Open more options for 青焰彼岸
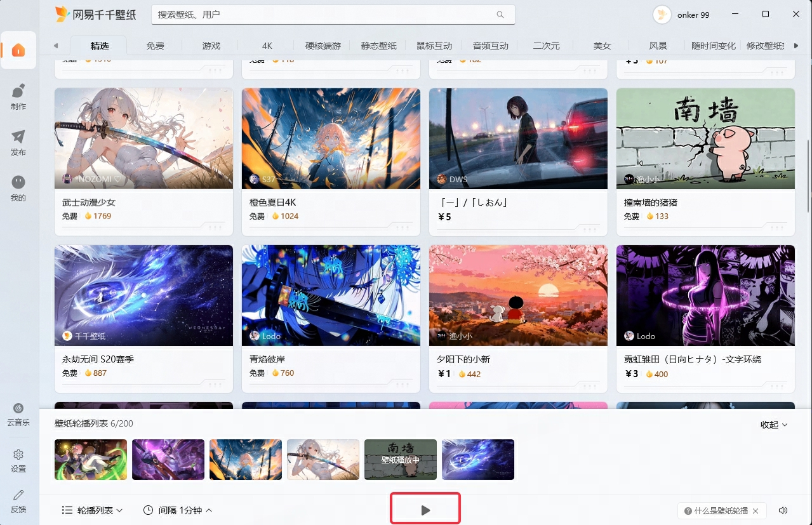Image resolution: width=812 pixels, height=525 pixels. 403,385
